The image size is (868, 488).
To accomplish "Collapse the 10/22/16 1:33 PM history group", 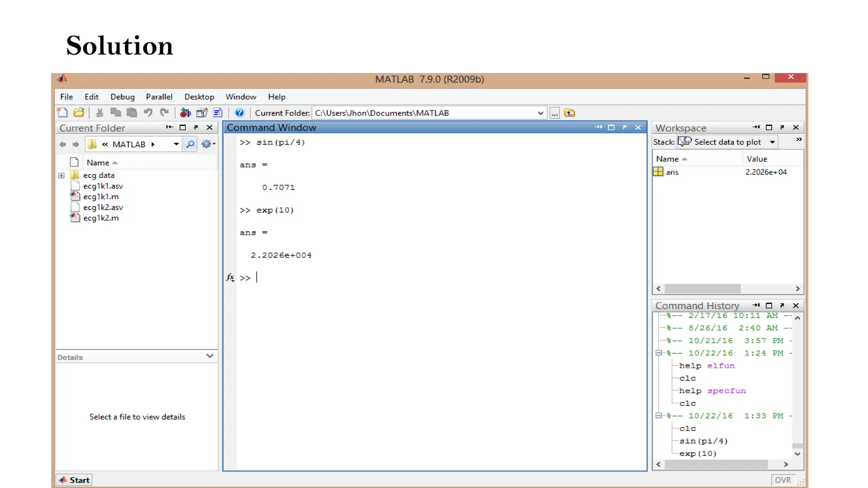I will (x=659, y=416).
